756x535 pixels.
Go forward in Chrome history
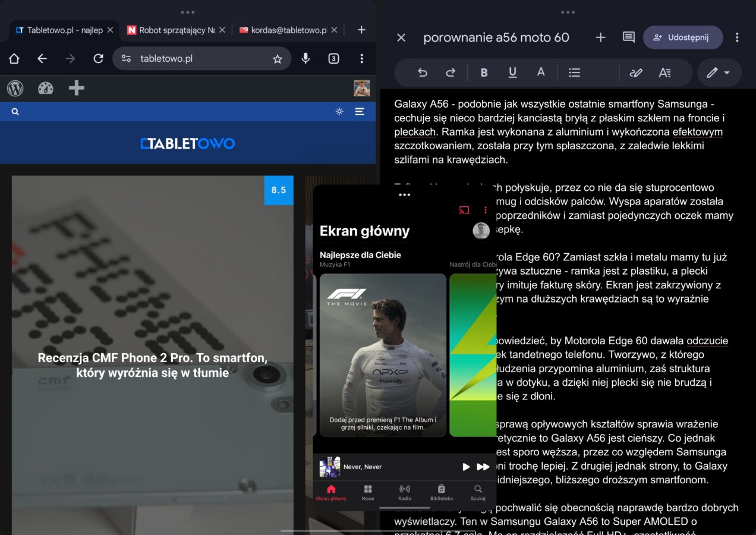(71, 58)
